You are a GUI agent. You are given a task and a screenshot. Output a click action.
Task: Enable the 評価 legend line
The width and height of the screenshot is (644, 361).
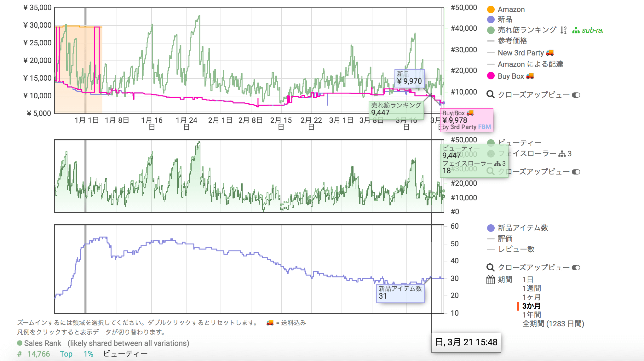click(500, 239)
